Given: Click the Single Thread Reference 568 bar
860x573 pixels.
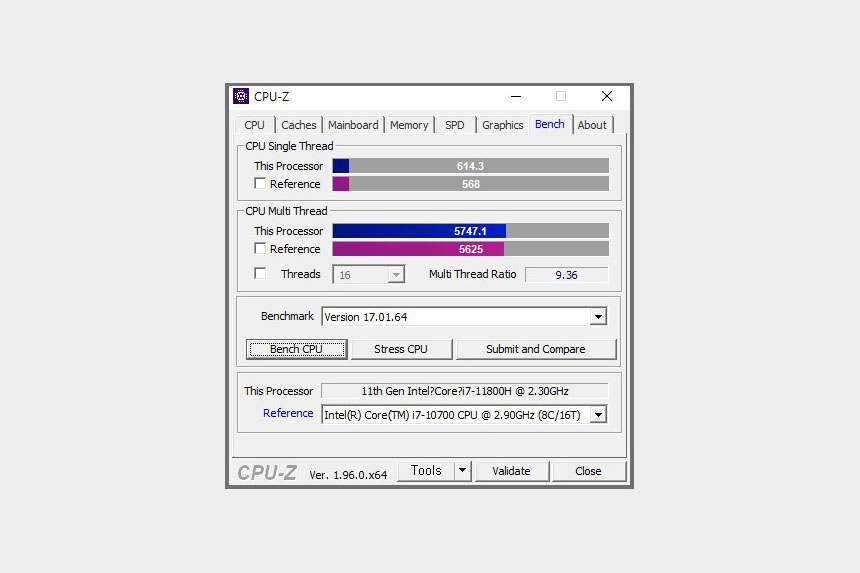Looking at the screenshot, I should pyautogui.click(x=471, y=184).
